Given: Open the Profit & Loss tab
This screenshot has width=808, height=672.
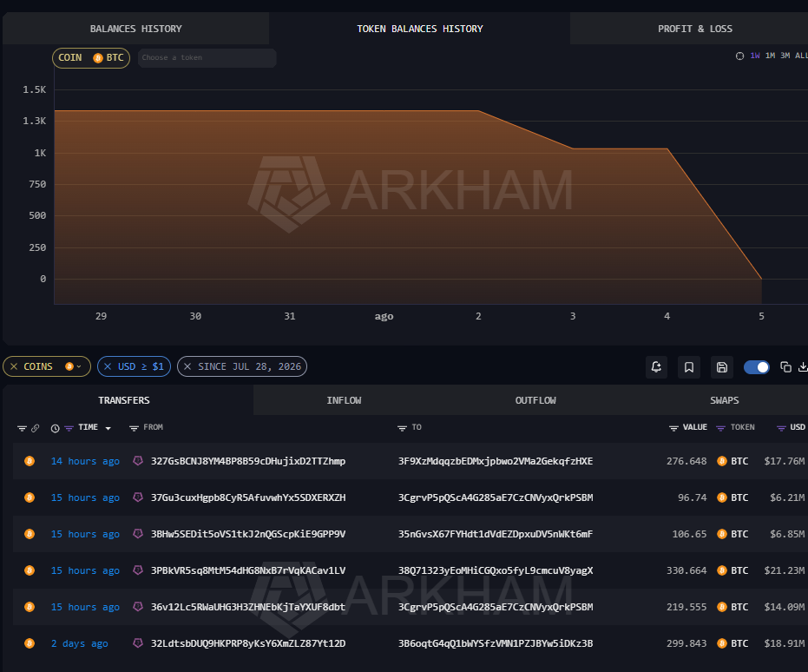Looking at the screenshot, I should (694, 29).
